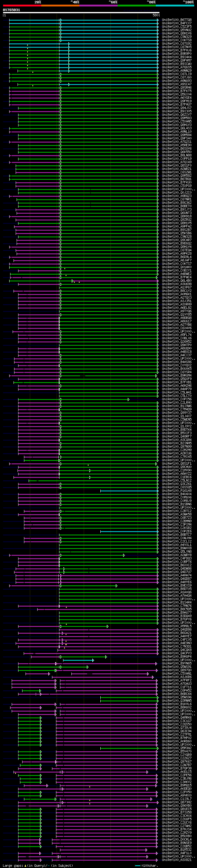Screen dimensions: 197x868
Task: Select the UniRef100_Q4MRK6 label
Action: 177,717
